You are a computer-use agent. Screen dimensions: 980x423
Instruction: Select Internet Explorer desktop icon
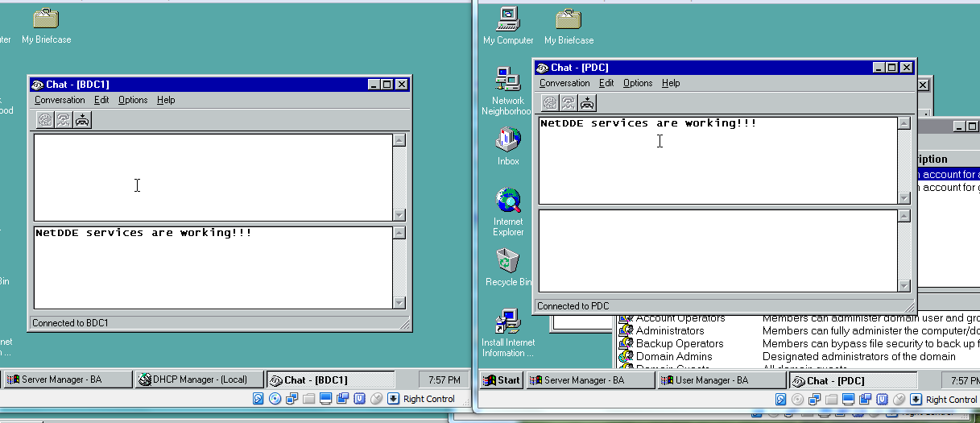point(508,212)
